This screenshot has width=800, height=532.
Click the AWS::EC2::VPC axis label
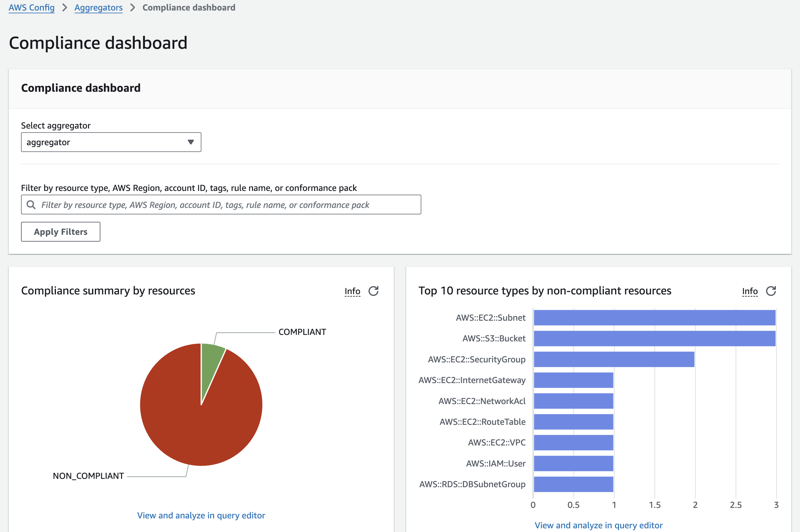tap(496, 442)
